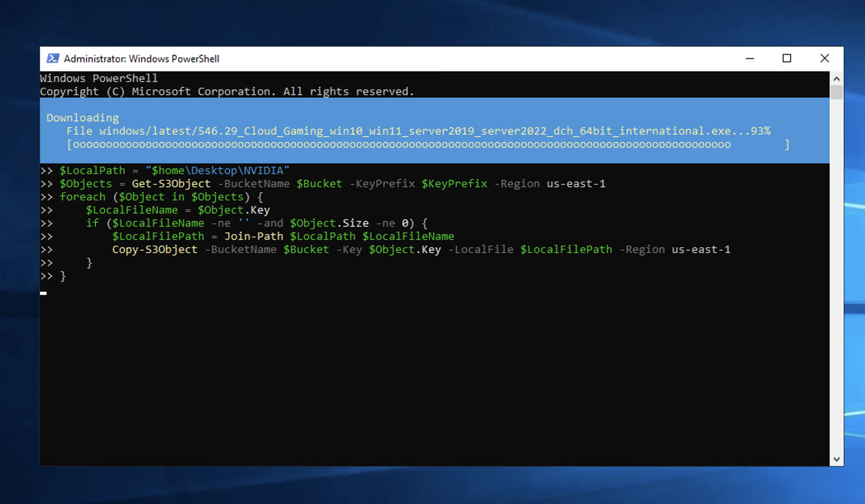Click the scrollbar down arrow

click(837, 459)
